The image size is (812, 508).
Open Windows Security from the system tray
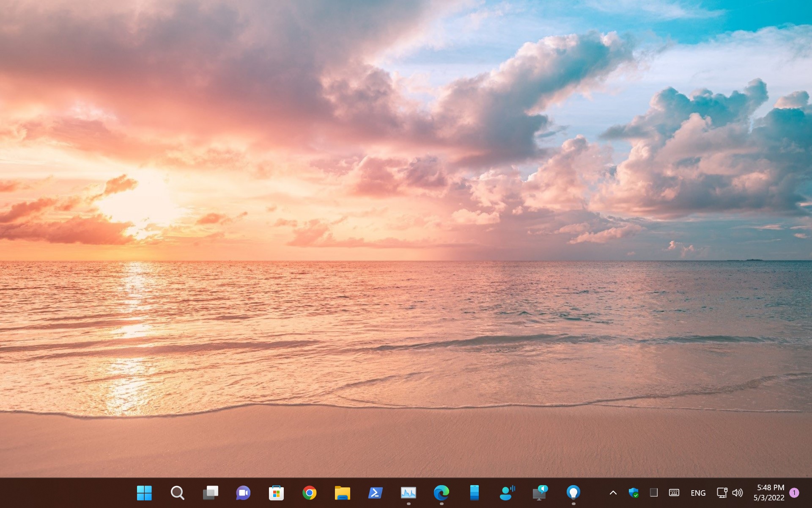pyautogui.click(x=634, y=493)
